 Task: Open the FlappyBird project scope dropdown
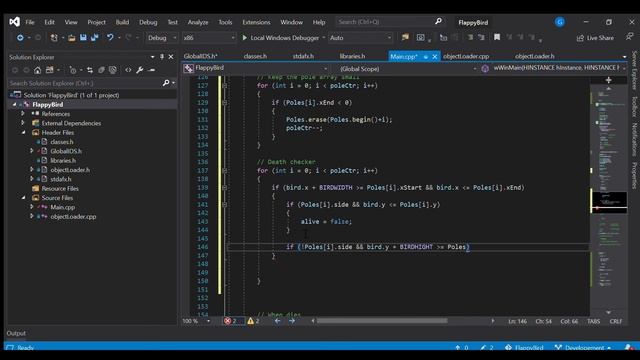[256, 68]
